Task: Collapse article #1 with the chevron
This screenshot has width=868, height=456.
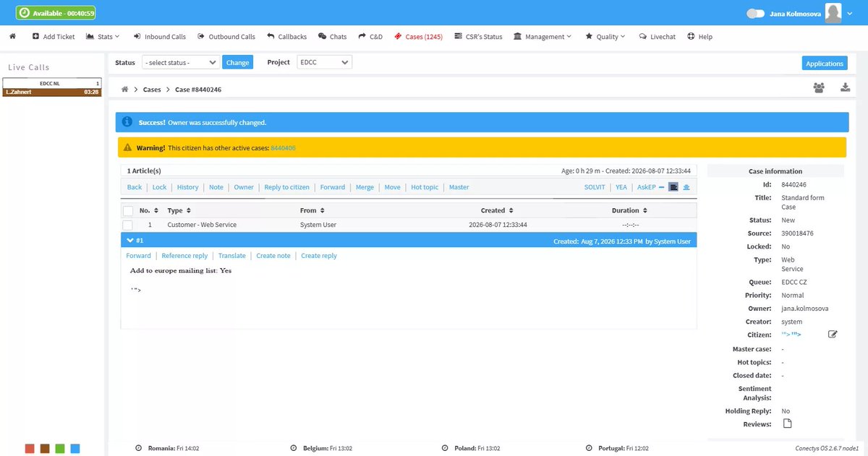Action: click(129, 240)
